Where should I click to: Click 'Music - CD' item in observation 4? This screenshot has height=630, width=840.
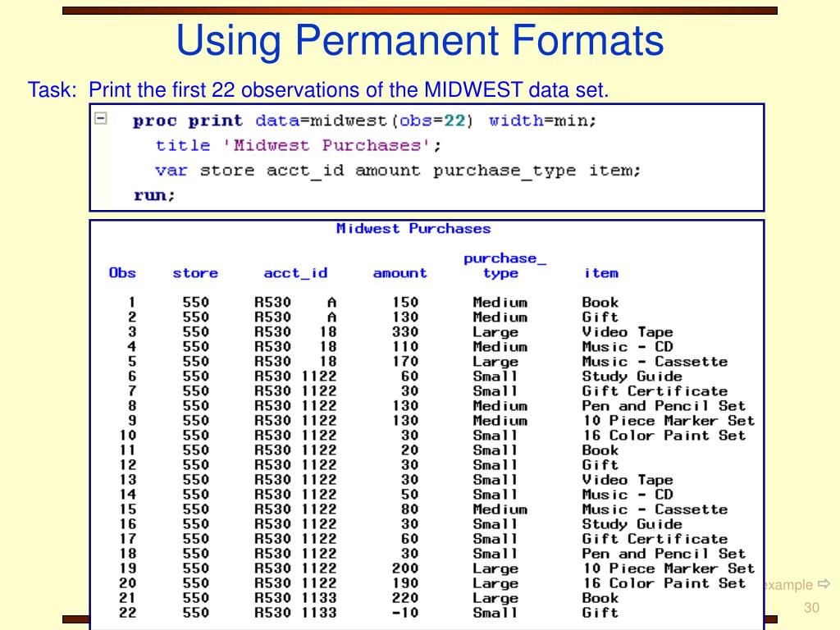[628, 347]
